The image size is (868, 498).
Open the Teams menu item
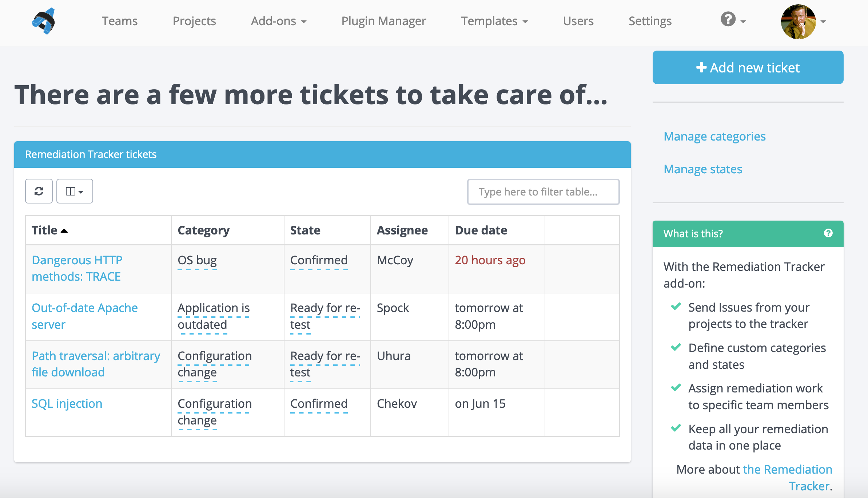click(x=119, y=21)
